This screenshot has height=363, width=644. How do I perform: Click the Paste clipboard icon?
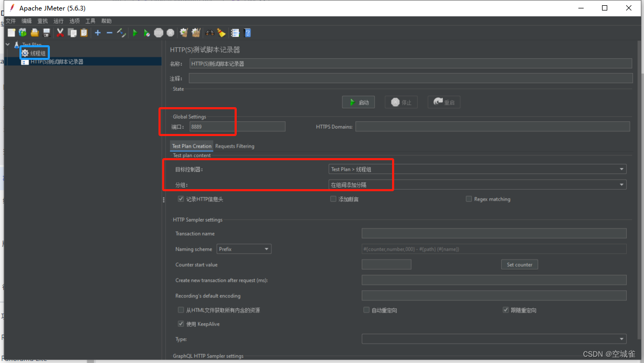pyautogui.click(x=83, y=33)
